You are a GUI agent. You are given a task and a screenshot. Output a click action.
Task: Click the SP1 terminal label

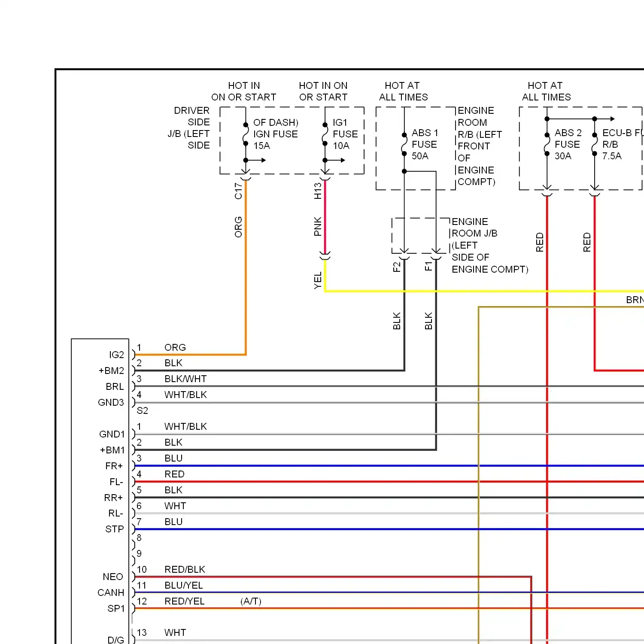[116, 608]
